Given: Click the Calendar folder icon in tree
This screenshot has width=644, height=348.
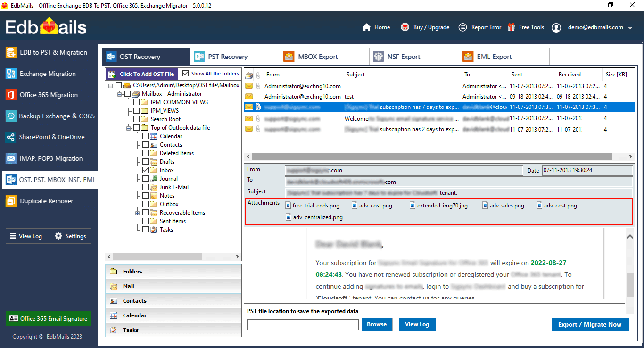Looking at the screenshot, I should [154, 136].
